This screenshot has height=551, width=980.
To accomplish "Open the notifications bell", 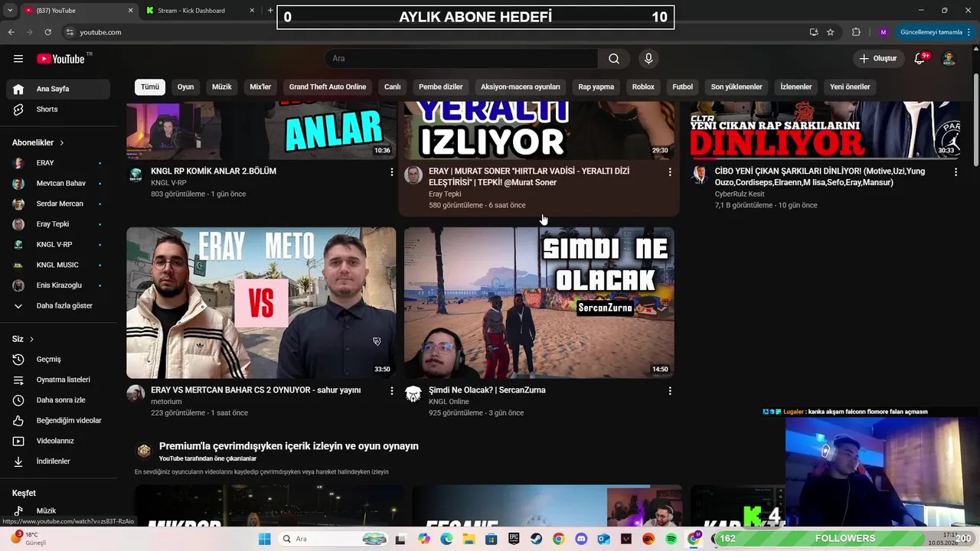I will (920, 59).
